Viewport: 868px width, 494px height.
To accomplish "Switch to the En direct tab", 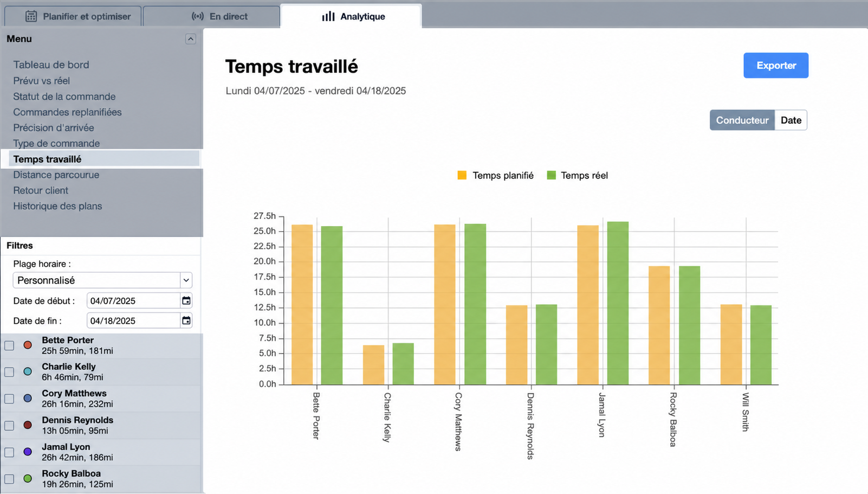I will coord(211,16).
